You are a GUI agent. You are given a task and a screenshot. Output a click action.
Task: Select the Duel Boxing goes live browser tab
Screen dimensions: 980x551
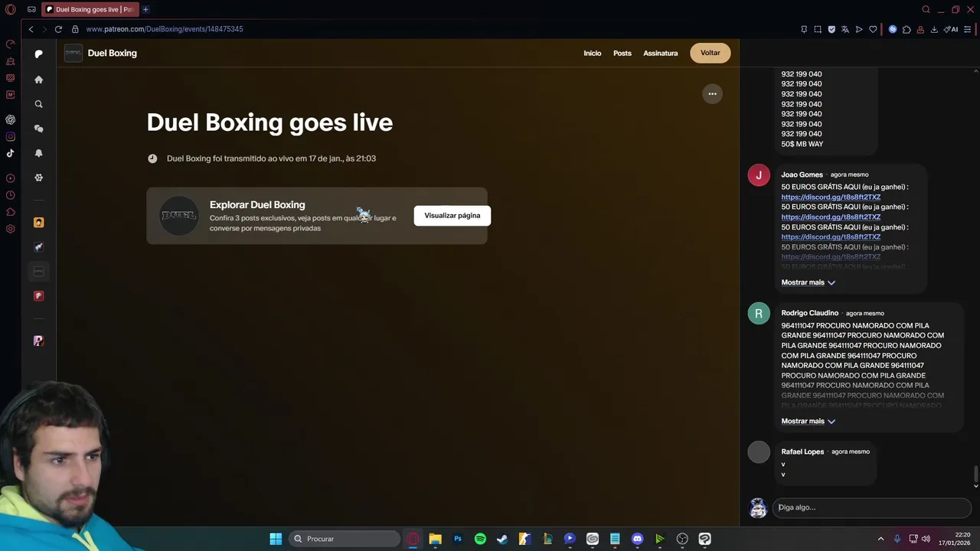[90, 9]
